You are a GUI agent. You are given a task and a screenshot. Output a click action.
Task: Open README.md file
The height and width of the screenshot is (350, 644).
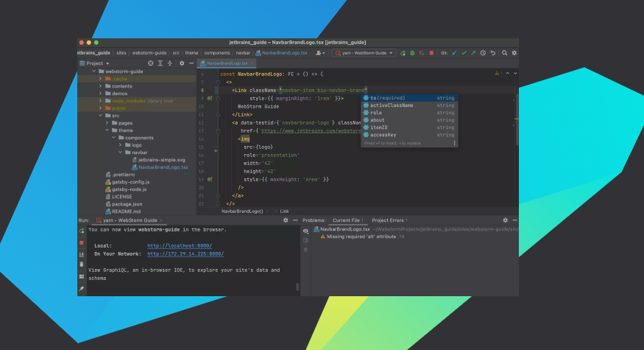coord(123,211)
